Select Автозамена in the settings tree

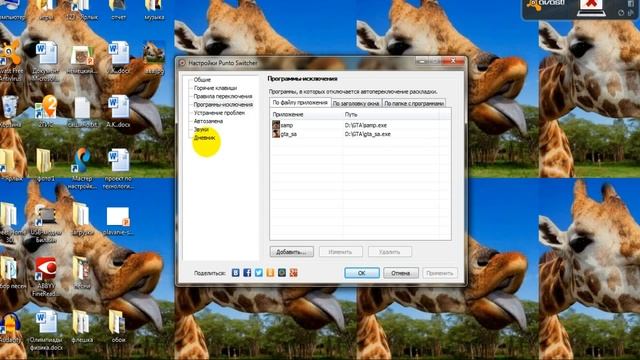pyautogui.click(x=208, y=121)
